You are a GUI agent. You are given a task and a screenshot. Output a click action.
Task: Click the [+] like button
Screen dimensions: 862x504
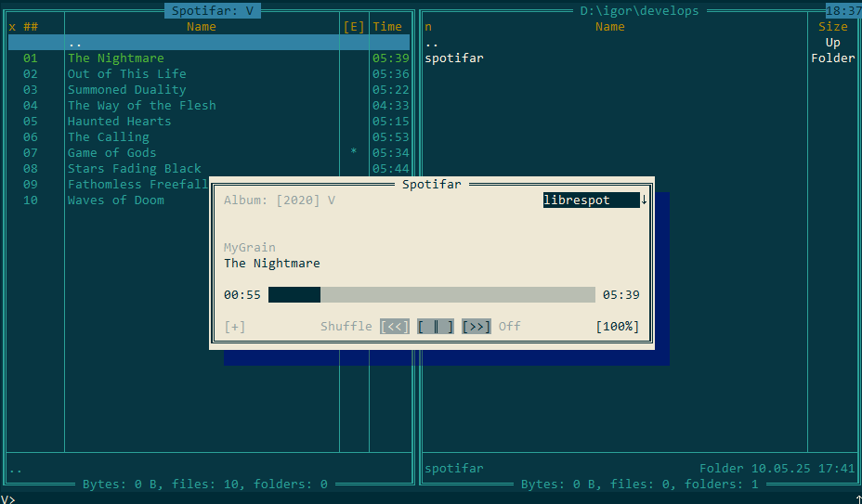click(x=235, y=327)
